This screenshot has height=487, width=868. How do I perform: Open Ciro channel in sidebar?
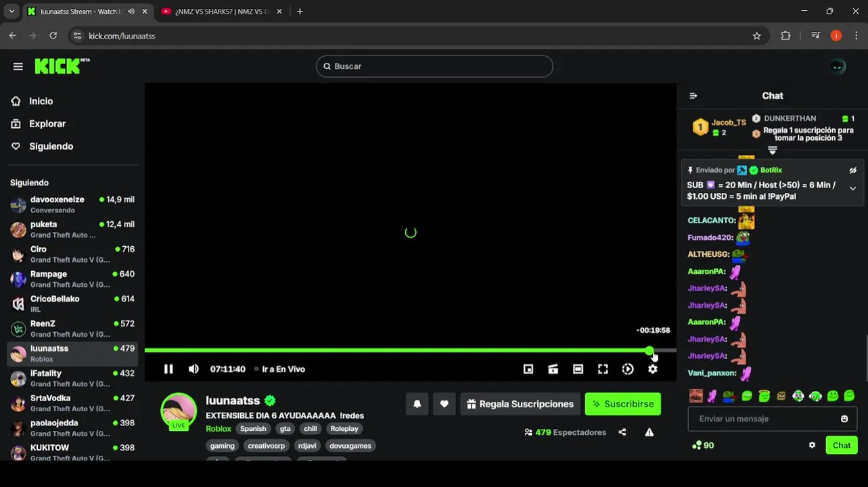(x=72, y=254)
